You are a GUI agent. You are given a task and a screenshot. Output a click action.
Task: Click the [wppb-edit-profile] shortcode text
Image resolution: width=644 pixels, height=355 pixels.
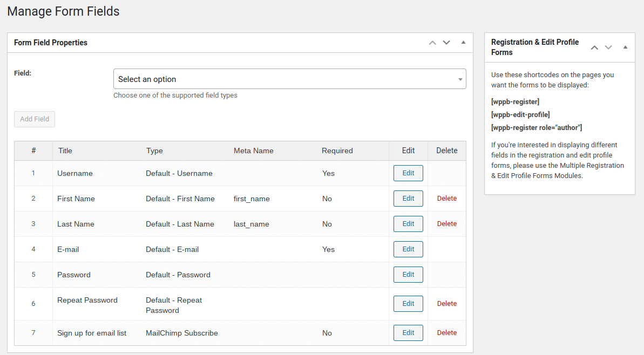520,114
